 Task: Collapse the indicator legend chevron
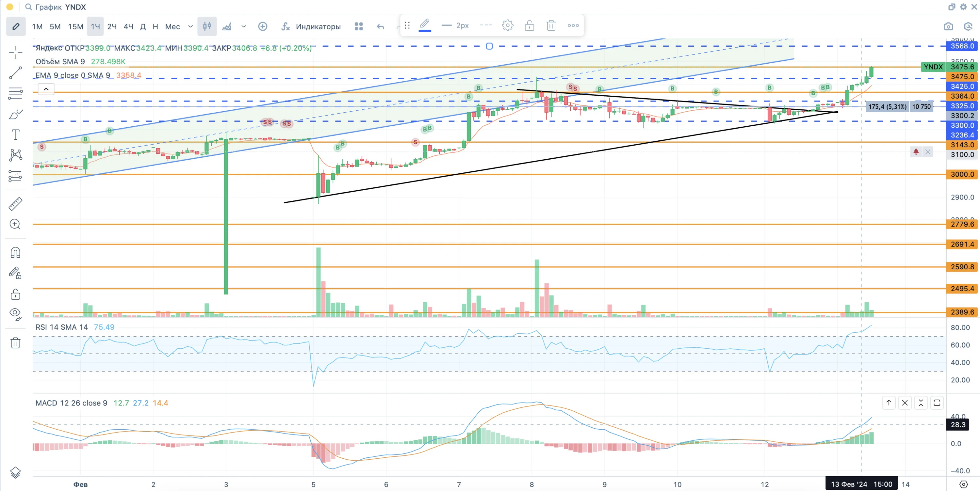(x=46, y=89)
